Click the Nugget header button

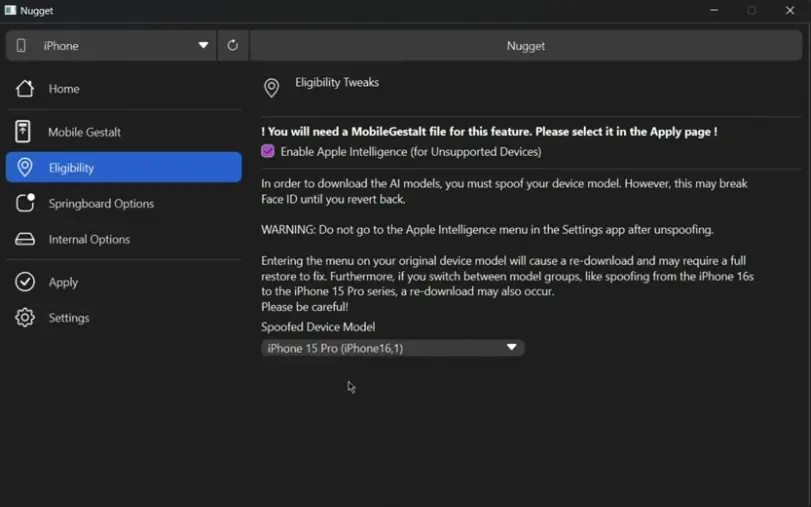525,46
